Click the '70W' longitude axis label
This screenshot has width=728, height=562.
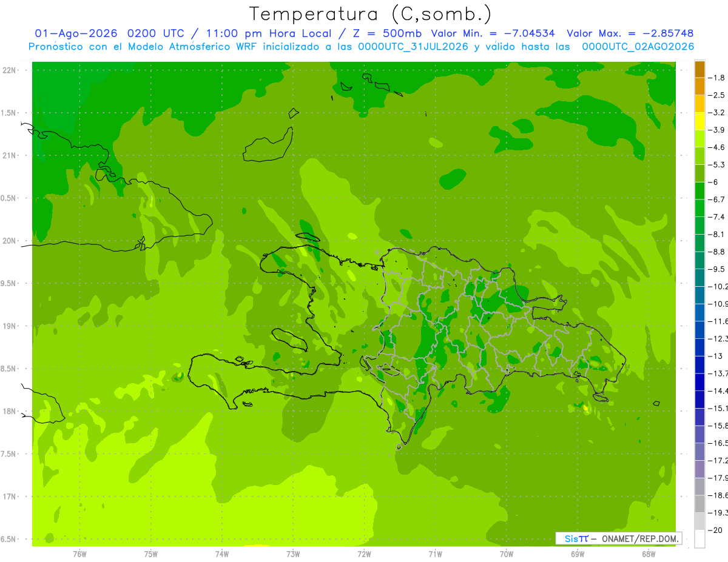coord(506,554)
